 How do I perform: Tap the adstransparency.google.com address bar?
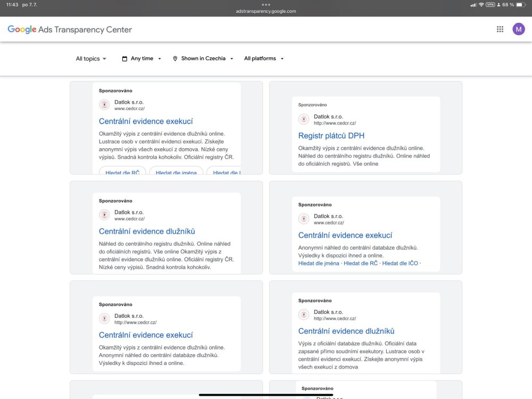(x=266, y=11)
